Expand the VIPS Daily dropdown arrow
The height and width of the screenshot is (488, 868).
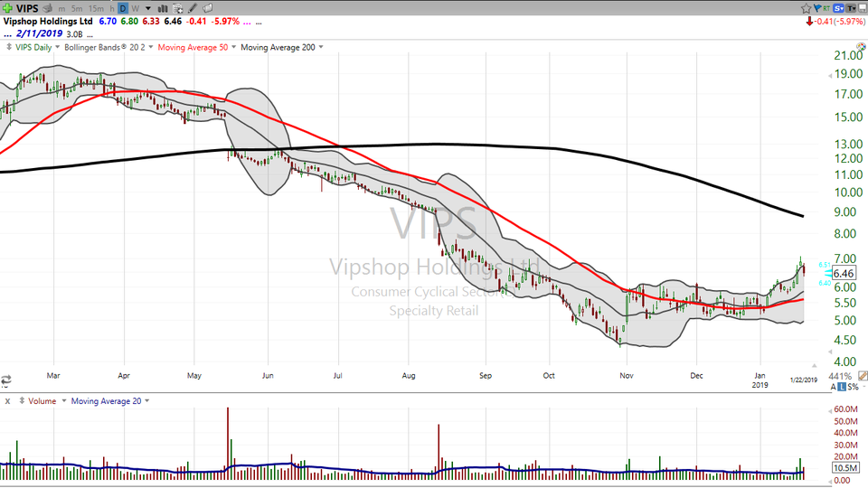pyautogui.click(x=57, y=47)
